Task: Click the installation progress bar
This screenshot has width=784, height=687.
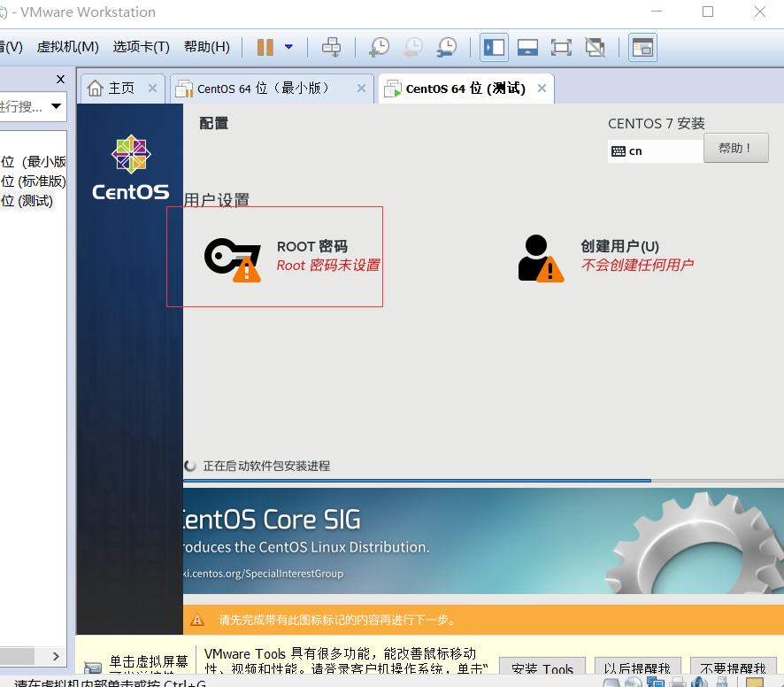Action: (483, 481)
